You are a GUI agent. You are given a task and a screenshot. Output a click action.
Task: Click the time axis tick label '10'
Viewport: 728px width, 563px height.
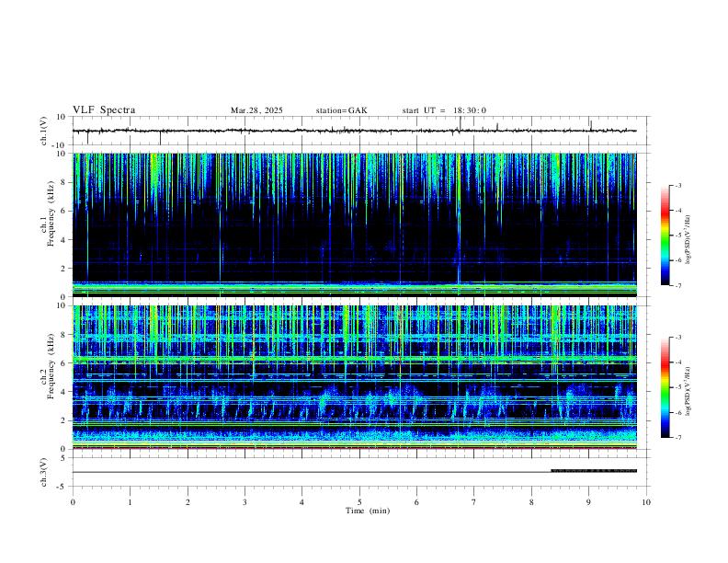pyautogui.click(x=646, y=502)
